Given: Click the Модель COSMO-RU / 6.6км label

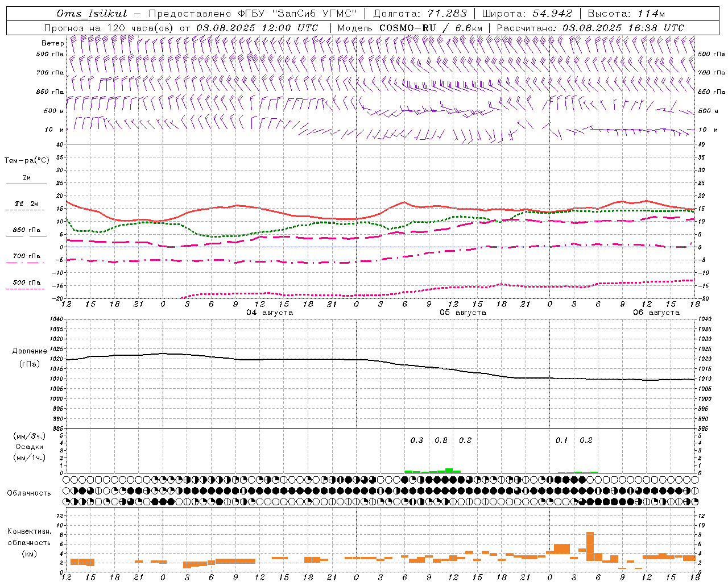Looking at the screenshot, I should (410, 28).
